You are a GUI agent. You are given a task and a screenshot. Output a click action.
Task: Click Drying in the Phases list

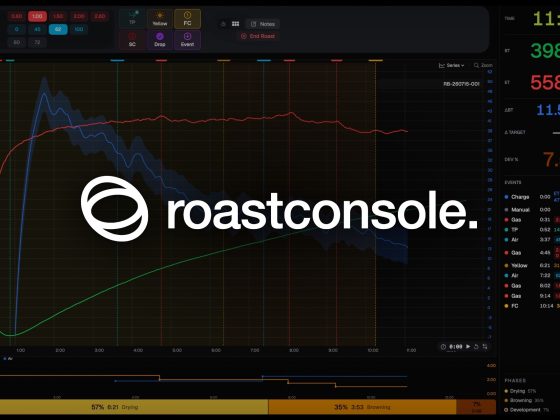tap(520, 391)
